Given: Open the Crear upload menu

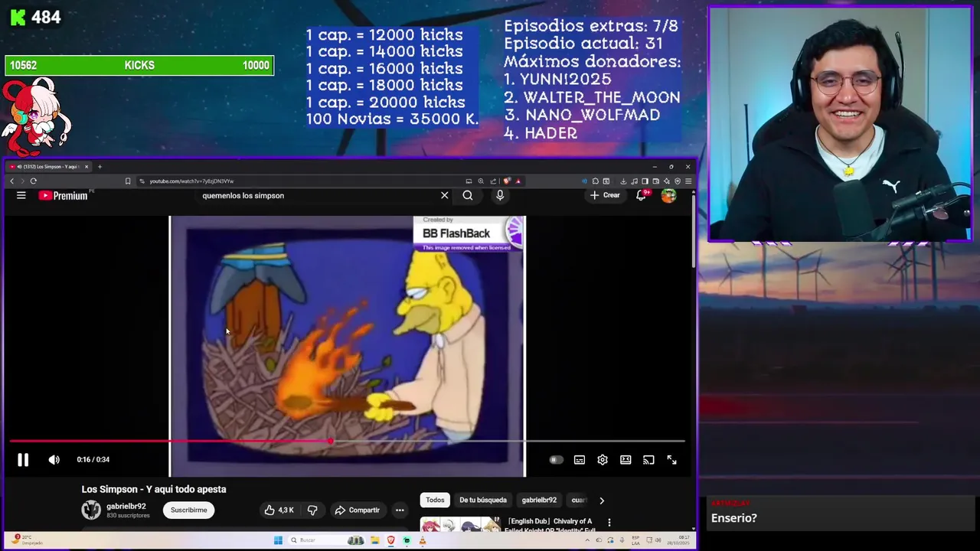Looking at the screenshot, I should (x=605, y=195).
